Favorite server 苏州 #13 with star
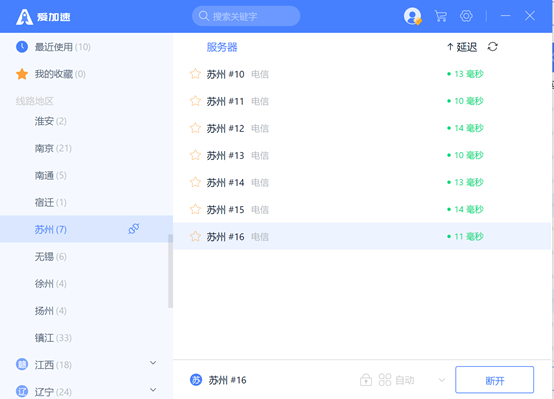Screen dimensions: 554x399 click(x=195, y=155)
